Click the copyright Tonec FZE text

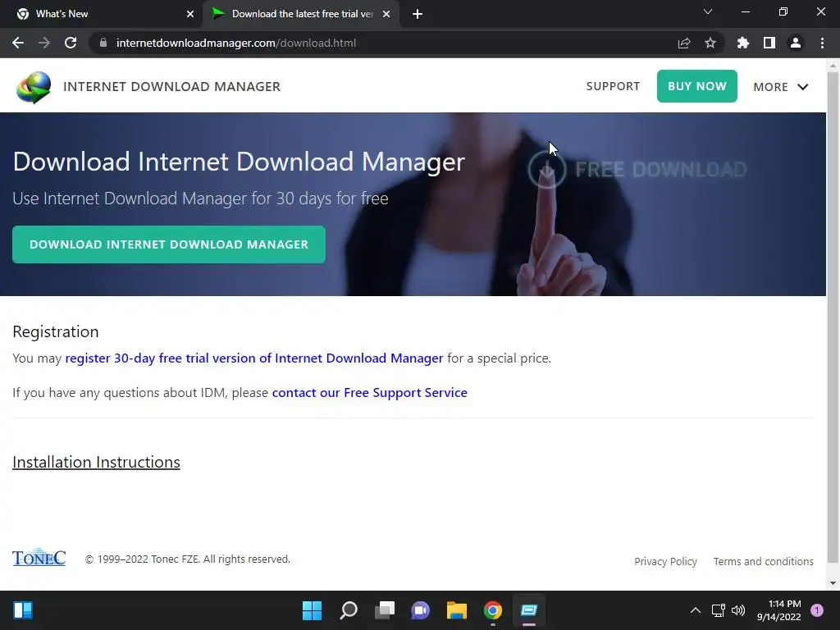tap(188, 559)
